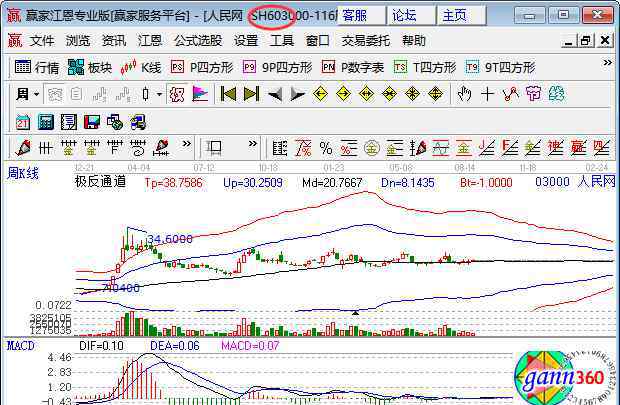Open the T四方形 tool
The height and width of the screenshot is (405, 620).
click(x=425, y=67)
